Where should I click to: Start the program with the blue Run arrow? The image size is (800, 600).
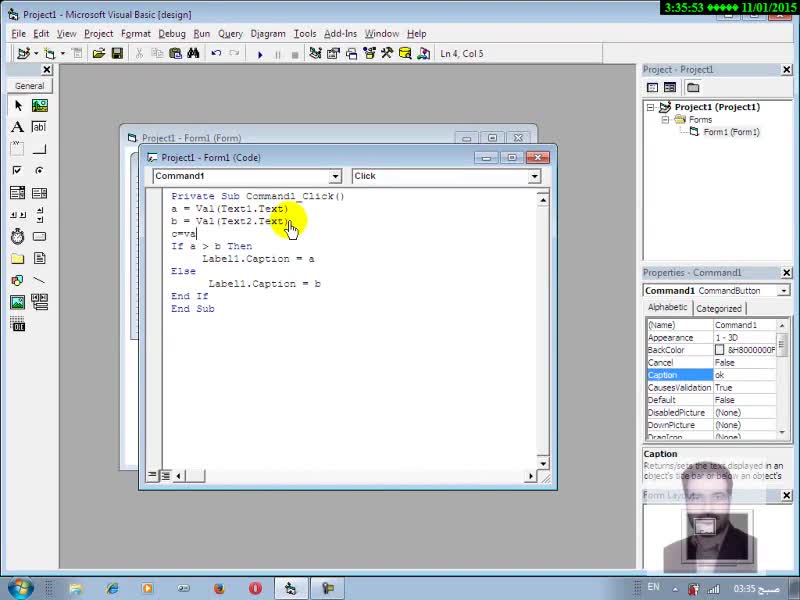click(x=260, y=54)
